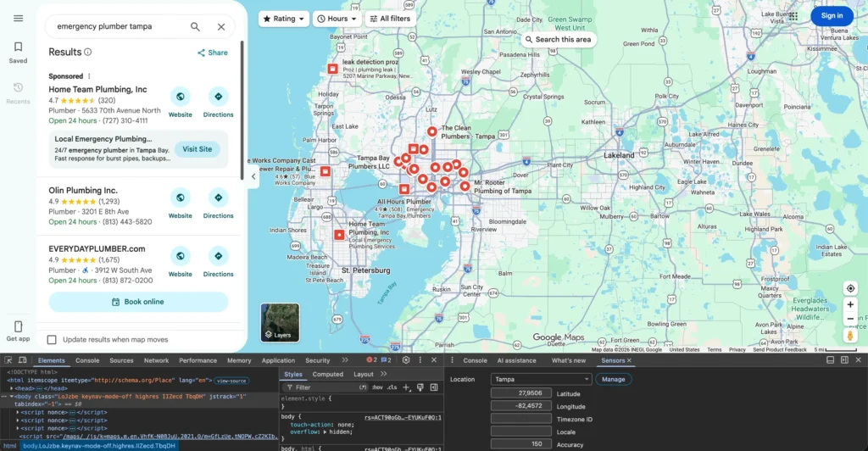Viewport: 868px width, 451px height.
Task: Switch to the Network tab
Action: (x=156, y=360)
